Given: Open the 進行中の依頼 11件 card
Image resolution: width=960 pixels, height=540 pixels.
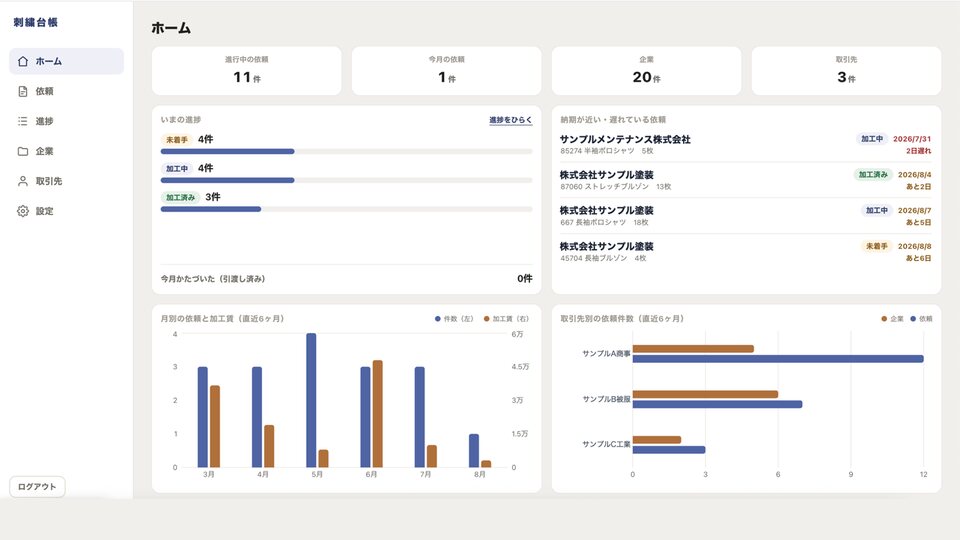Looking at the screenshot, I should point(246,70).
